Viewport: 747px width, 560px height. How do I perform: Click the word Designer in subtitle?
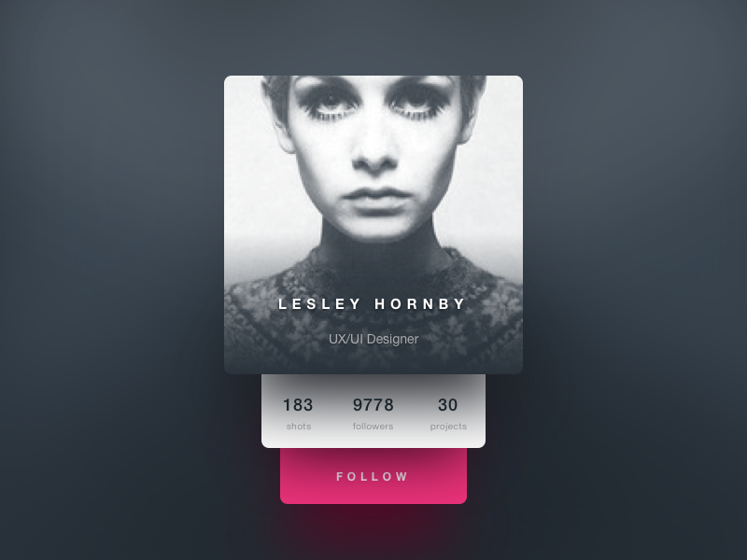[x=393, y=340]
